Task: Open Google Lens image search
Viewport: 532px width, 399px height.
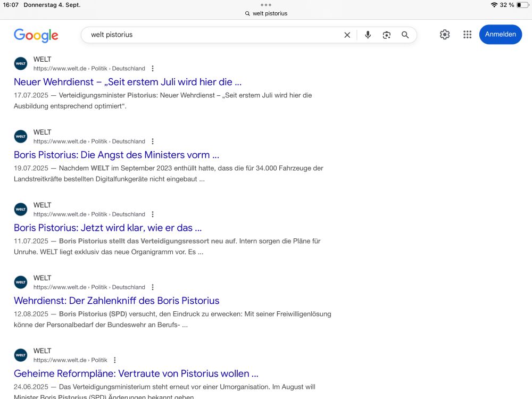Action: coord(386,35)
